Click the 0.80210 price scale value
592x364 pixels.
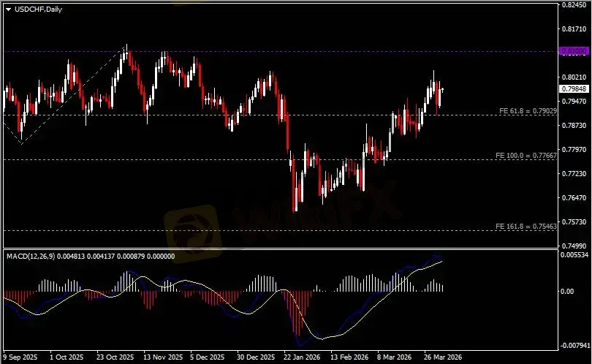[572, 77]
